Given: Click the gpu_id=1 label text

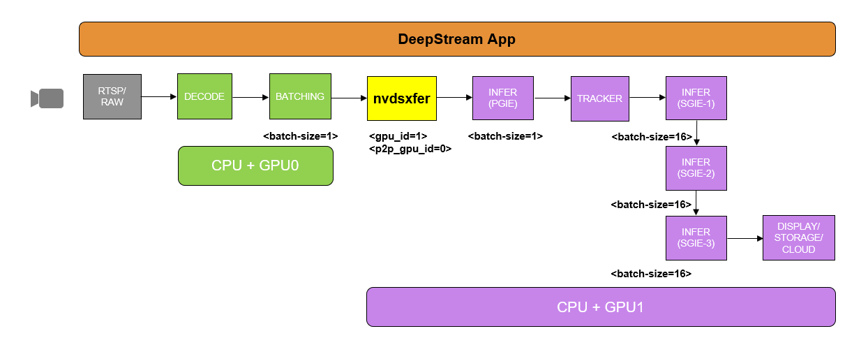Looking at the screenshot, I should (398, 136).
